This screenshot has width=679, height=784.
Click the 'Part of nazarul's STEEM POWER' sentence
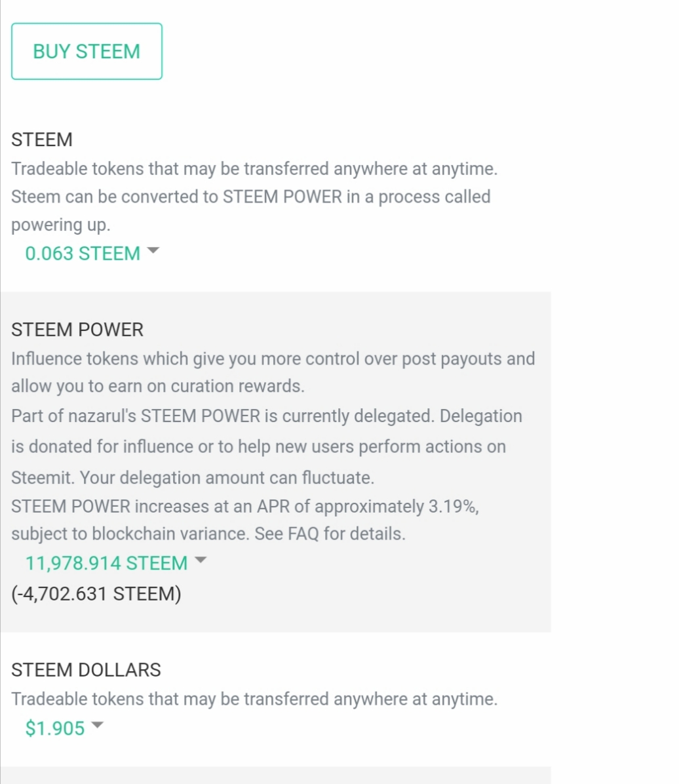[x=266, y=416]
